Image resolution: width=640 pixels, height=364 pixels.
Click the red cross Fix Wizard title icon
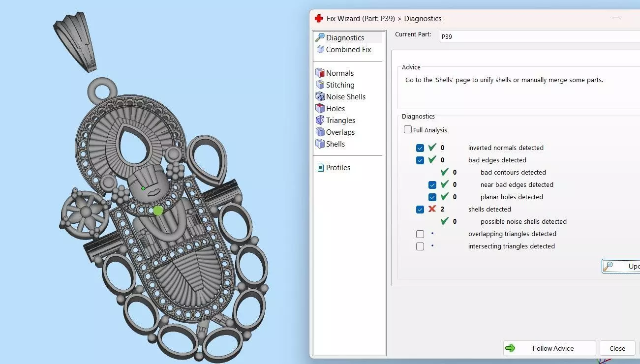pos(319,19)
